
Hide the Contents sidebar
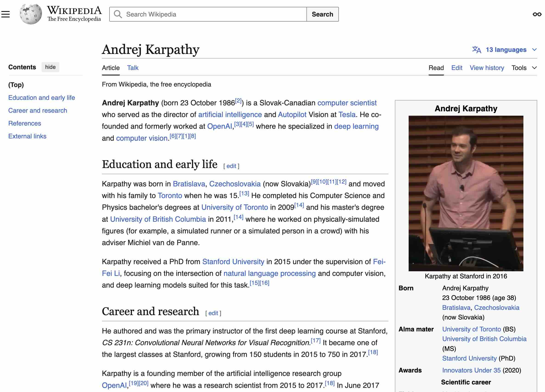pyautogui.click(x=50, y=67)
